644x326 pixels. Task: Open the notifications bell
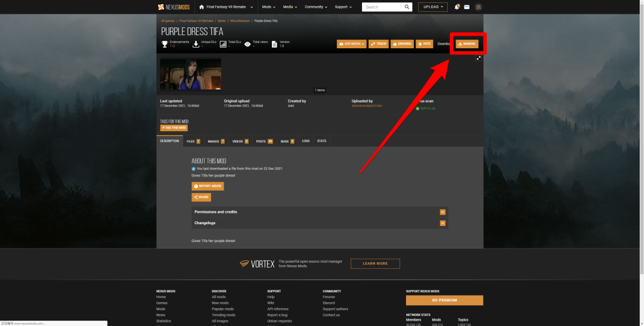click(457, 7)
